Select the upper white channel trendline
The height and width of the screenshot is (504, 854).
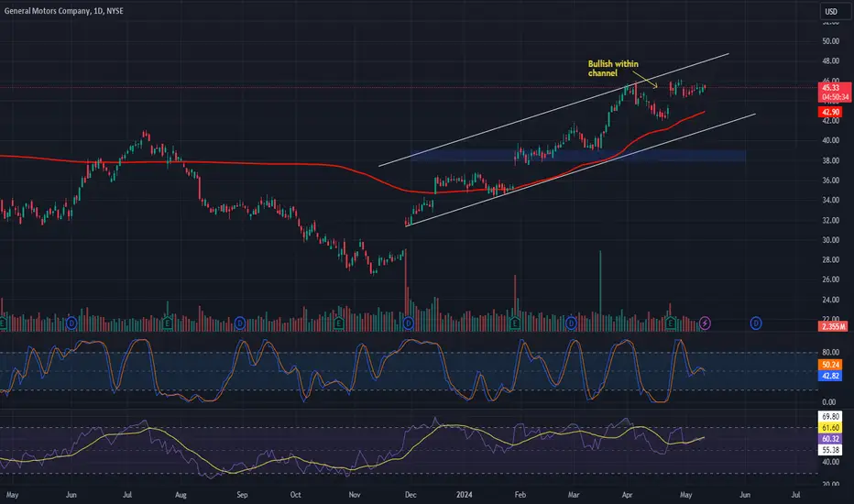point(553,110)
